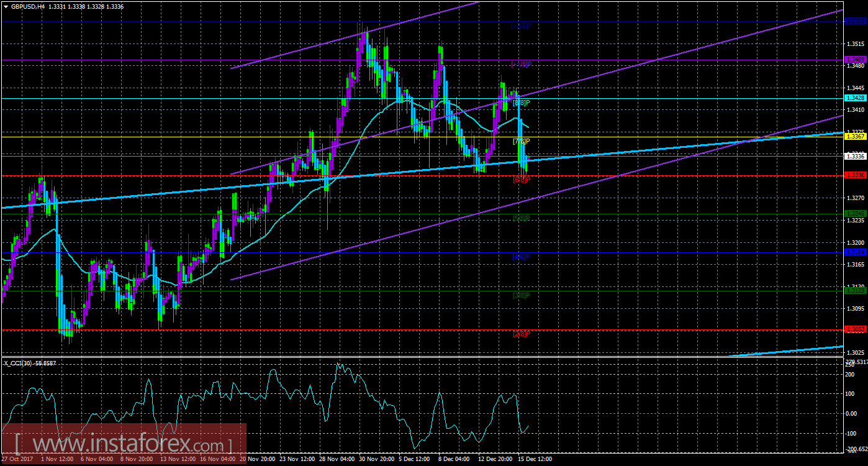This screenshot has height=466, width=868.
Task: Click the 1.3480 price axis label
Action: pyautogui.click(x=855, y=66)
